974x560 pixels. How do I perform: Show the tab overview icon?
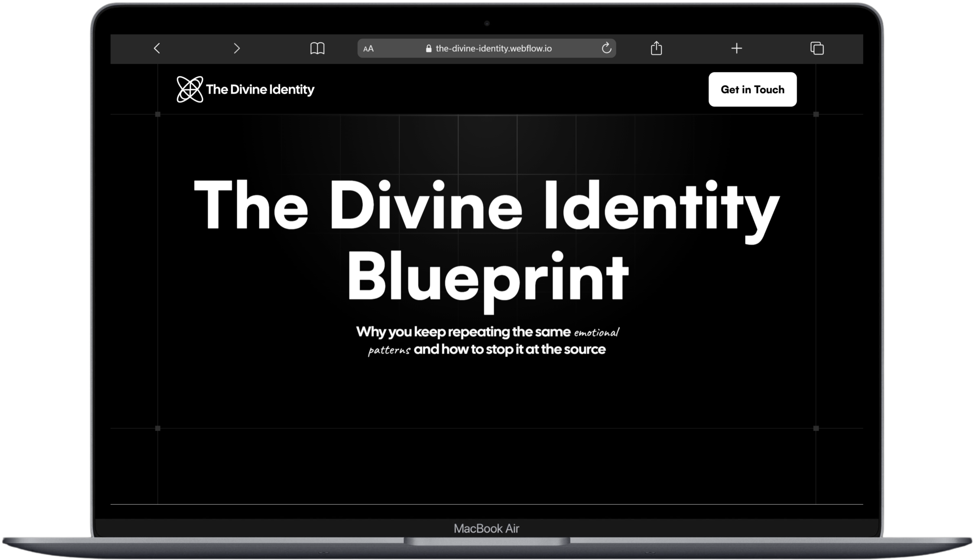[x=817, y=48]
